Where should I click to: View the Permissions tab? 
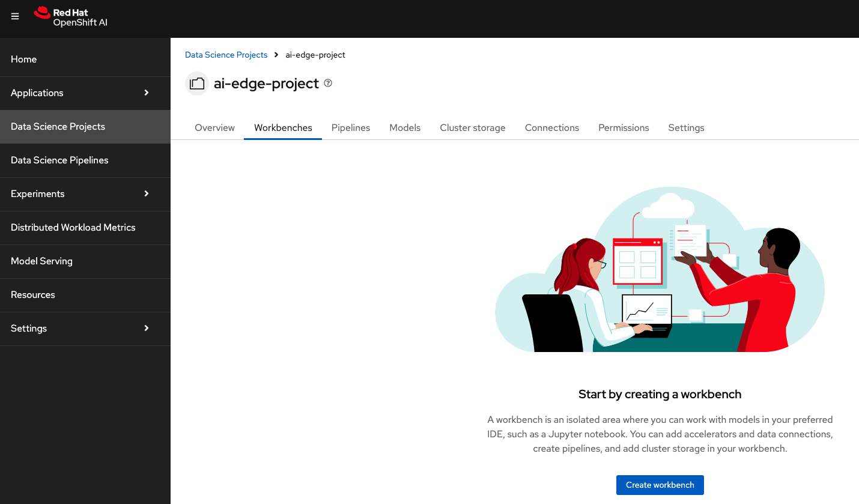(624, 128)
